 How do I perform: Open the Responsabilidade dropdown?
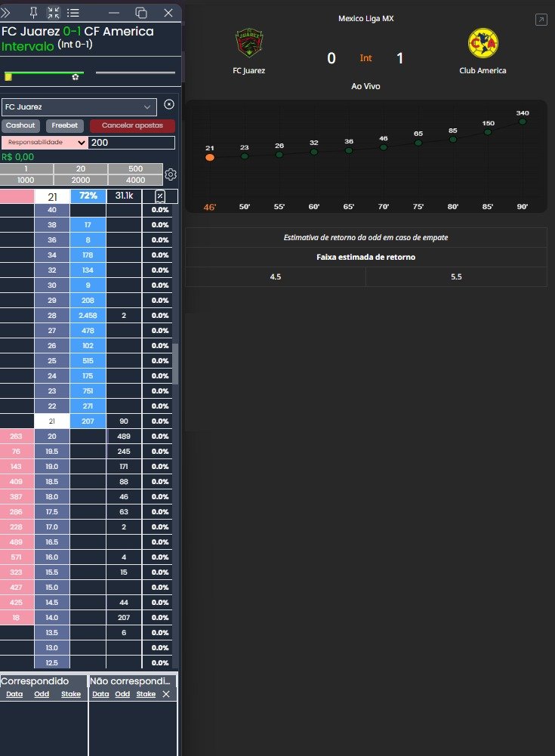[x=45, y=142]
